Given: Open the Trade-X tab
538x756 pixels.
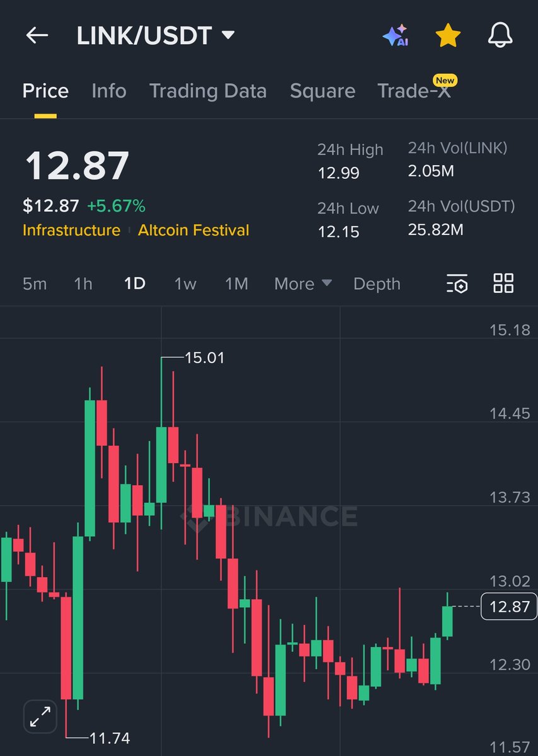Looking at the screenshot, I should (x=414, y=91).
